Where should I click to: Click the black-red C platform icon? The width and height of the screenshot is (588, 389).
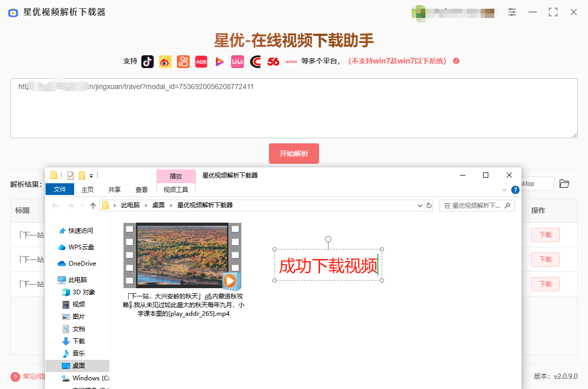[x=255, y=61]
